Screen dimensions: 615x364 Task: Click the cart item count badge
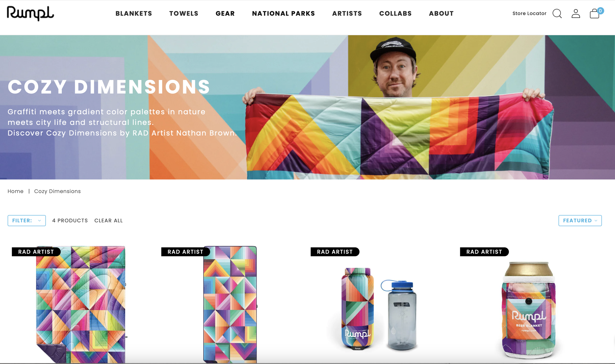point(600,11)
